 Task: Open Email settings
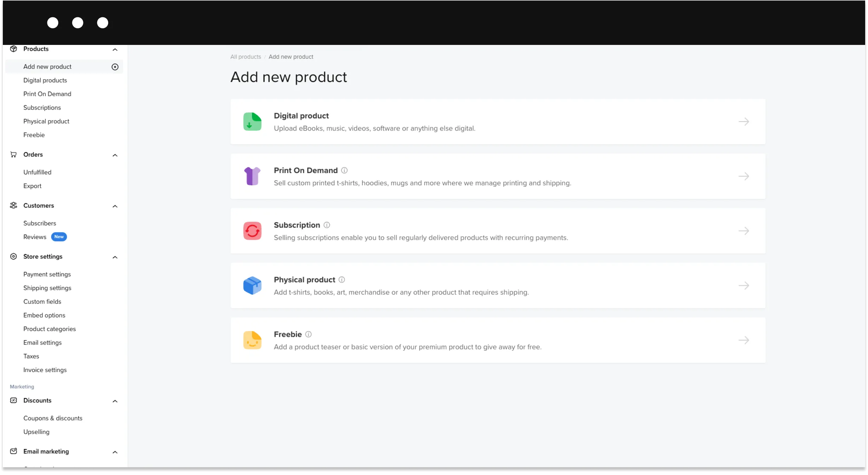tap(42, 343)
